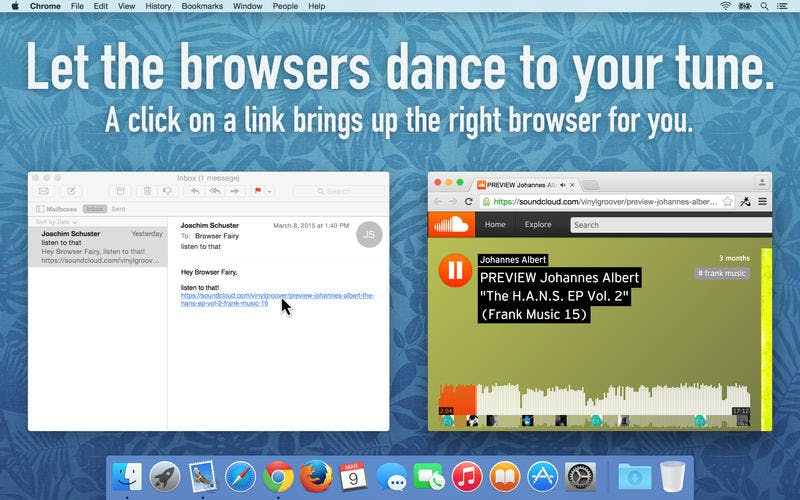Open the Sort by Date dropdown
The height and width of the screenshot is (500, 800).
(x=56, y=222)
